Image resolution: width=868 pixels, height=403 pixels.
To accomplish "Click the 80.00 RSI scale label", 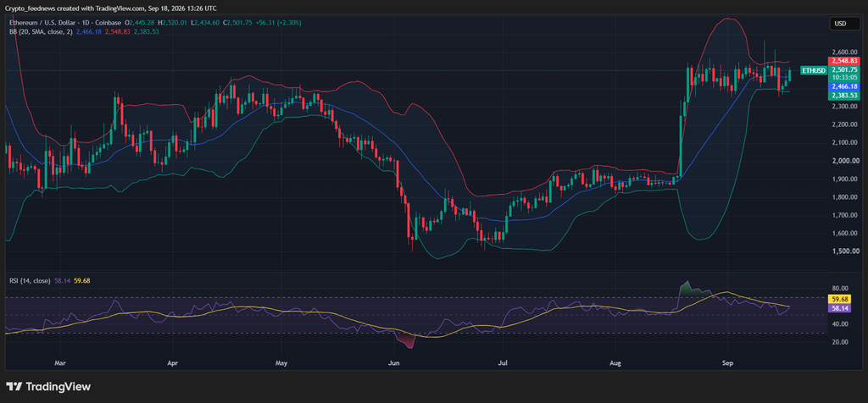I will pos(840,289).
